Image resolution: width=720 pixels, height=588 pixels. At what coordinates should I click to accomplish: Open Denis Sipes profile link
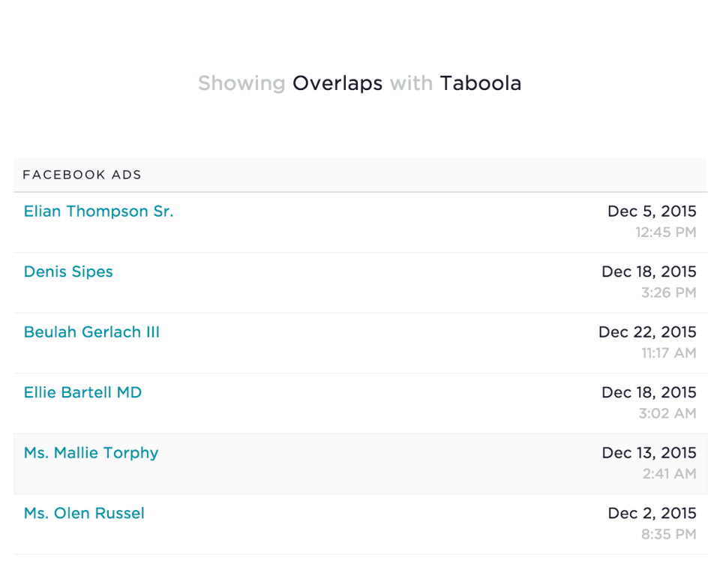68,271
